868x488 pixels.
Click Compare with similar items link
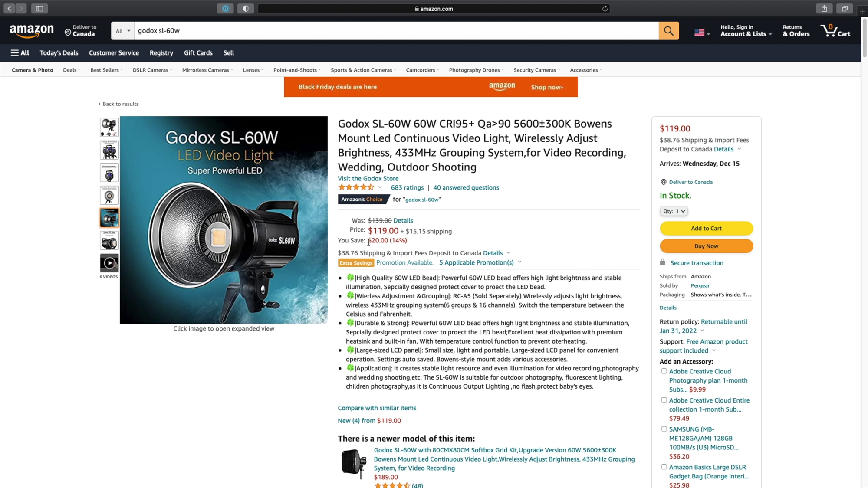(377, 408)
